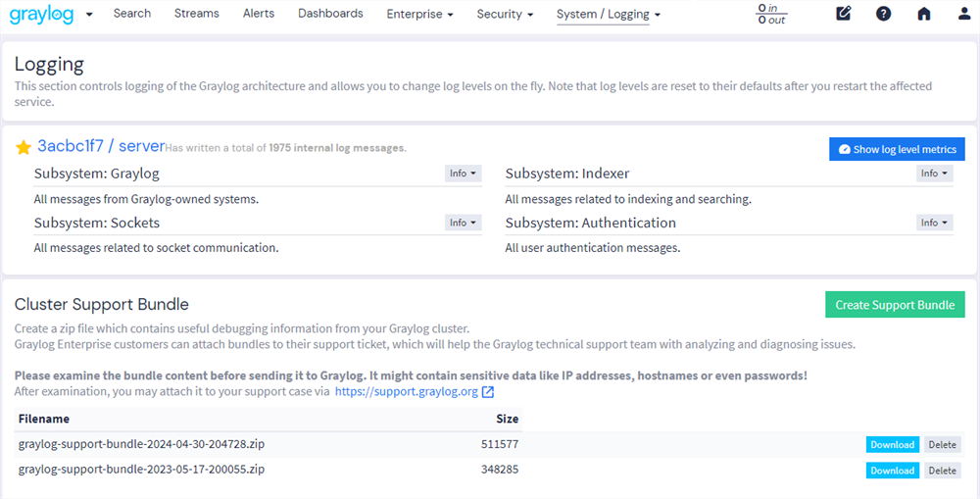Click the Graylog logo
The width and height of the screenshot is (980, 499).
41,15
